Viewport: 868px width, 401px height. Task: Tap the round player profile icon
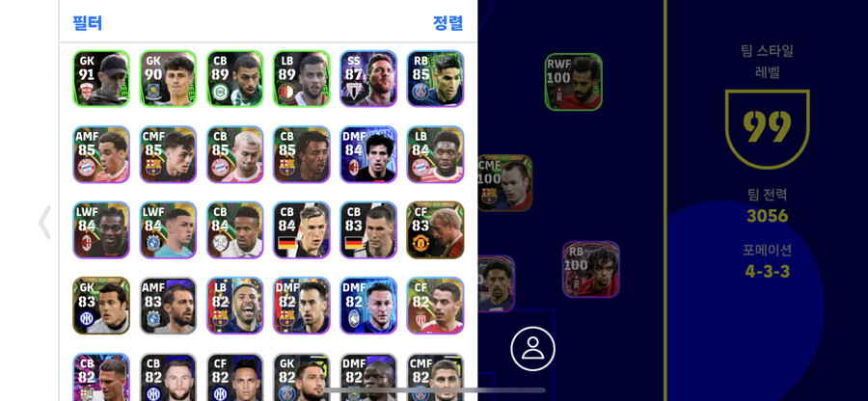tap(532, 348)
